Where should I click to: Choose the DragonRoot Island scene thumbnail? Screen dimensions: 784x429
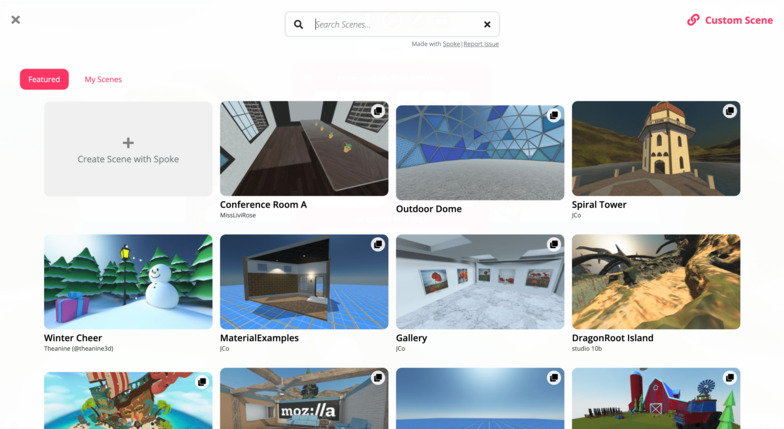pos(656,282)
